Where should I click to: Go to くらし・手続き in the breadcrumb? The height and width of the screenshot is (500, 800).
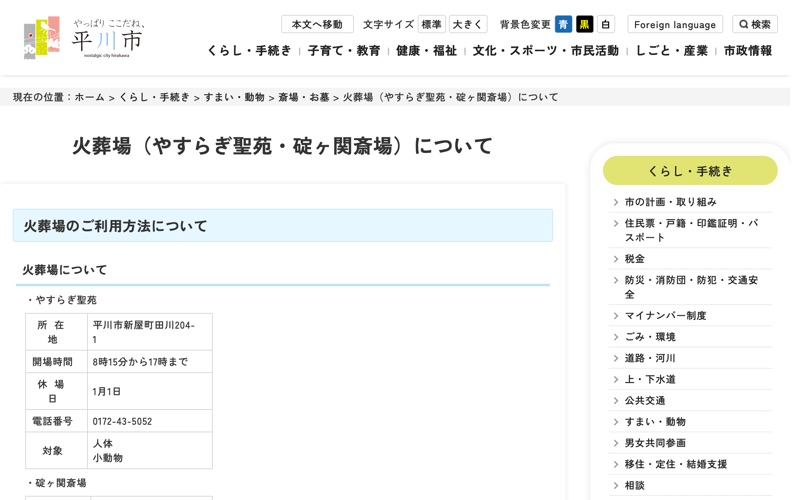(154, 97)
